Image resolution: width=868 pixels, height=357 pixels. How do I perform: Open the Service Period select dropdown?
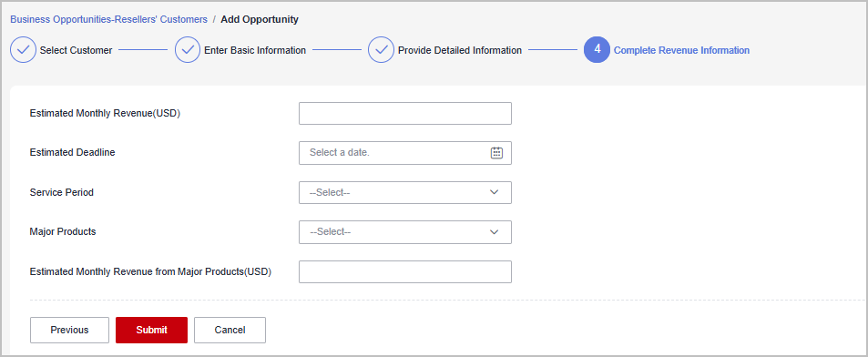pos(405,192)
